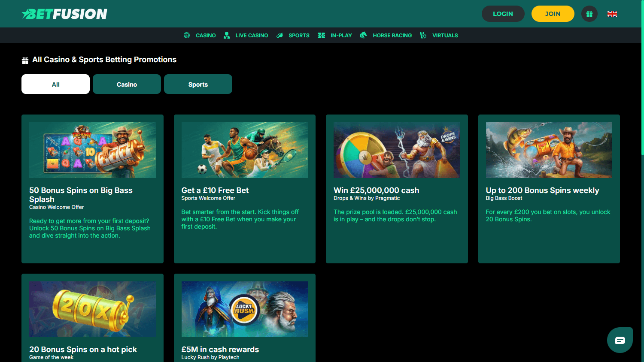Viewport: 644px width, 362px height.
Task: Click the Live Casino dealer icon
Action: 227,35
